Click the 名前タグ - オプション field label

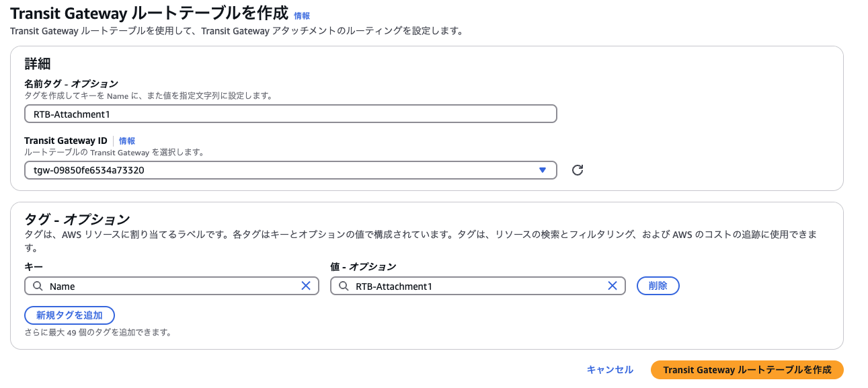click(x=71, y=84)
